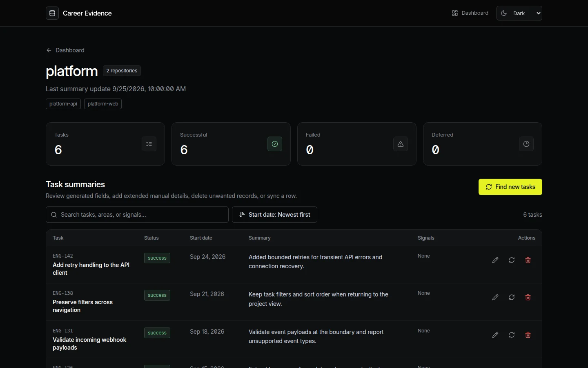This screenshot has width=588, height=368.
Task: Click the ENG-131 task ID
Action: [x=63, y=331]
